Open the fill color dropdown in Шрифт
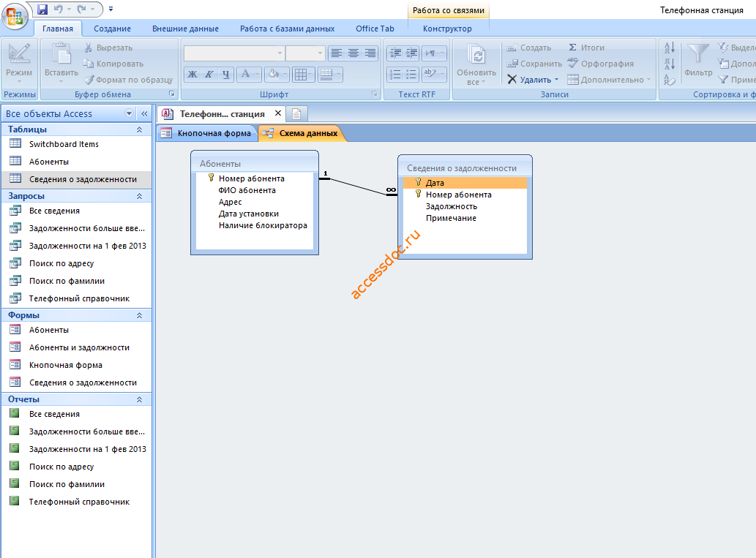 coord(286,74)
